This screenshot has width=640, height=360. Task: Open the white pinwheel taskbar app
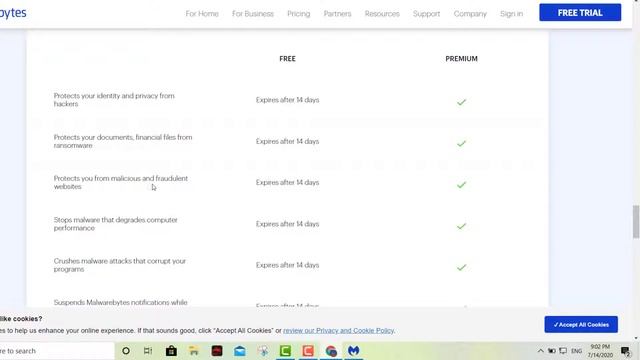coord(263,351)
